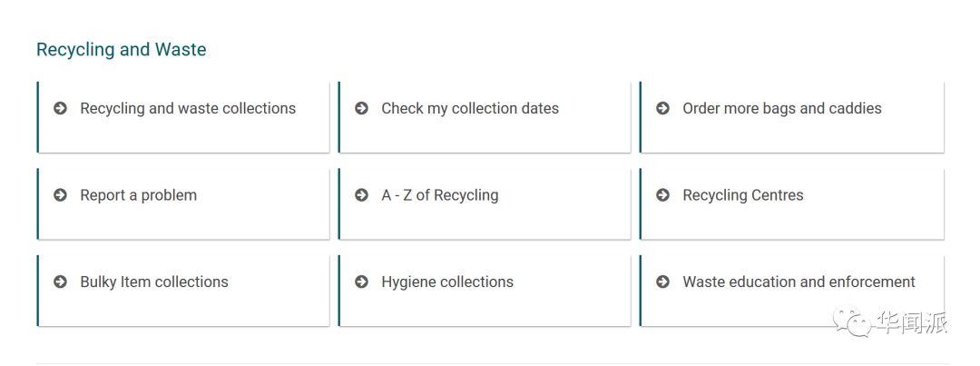Click the WeChat watermark logo
This screenshot has width=980, height=366.
(x=850, y=322)
